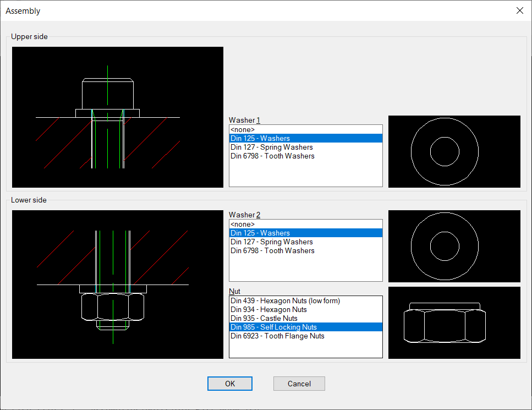Viewport: 532px width, 410px height.
Task: Cancel the Assembly dialog
Action: click(299, 384)
